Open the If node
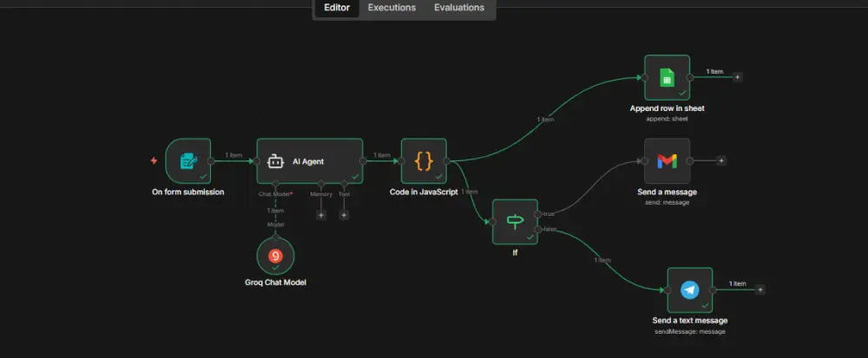868x358 pixels. (515, 222)
